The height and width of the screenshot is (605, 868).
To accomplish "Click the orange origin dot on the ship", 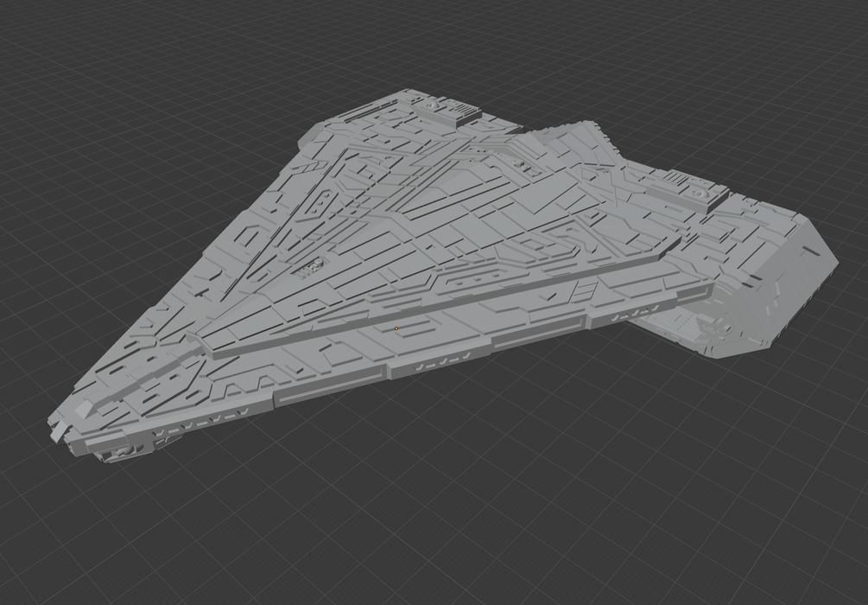I will click(x=396, y=328).
